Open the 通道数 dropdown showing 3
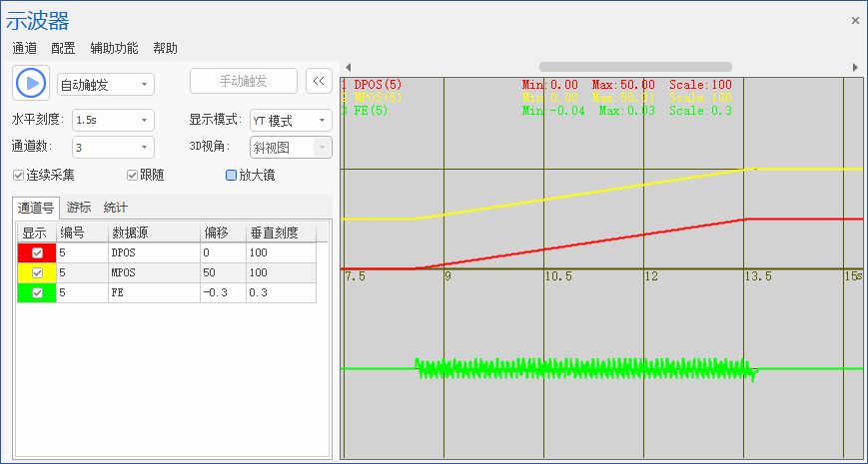This screenshot has width=868, height=464. pyautogui.click(x=113, y=147)
